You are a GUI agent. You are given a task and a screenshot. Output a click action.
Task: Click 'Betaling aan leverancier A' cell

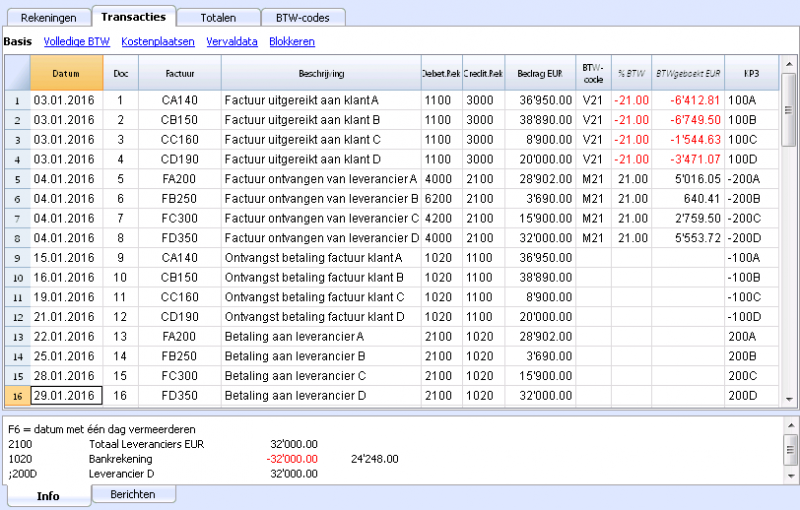321,337
